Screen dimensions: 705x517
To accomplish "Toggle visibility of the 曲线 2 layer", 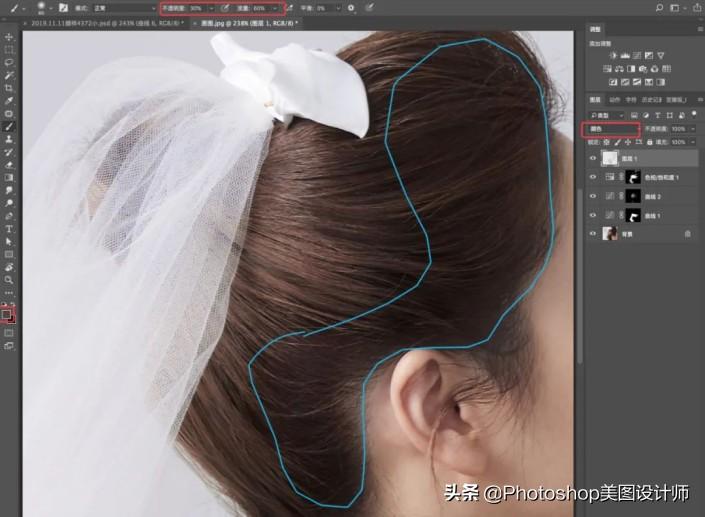I will [592, 196].
